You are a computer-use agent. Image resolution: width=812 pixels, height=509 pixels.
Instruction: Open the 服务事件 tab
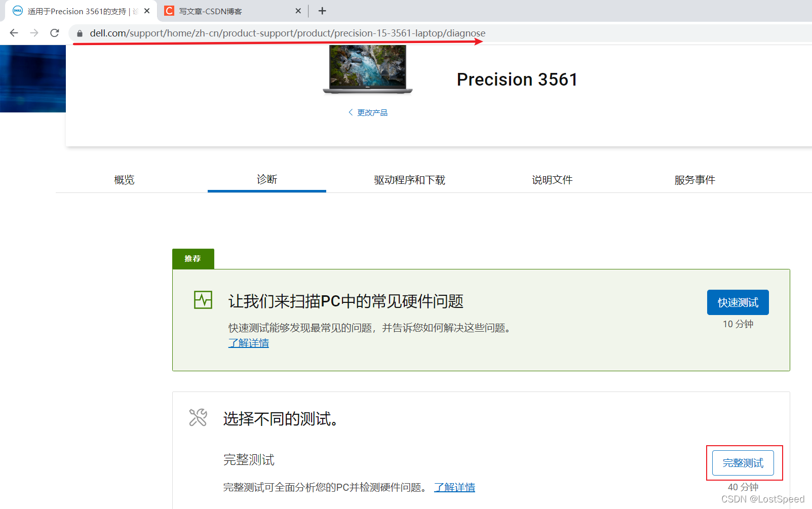click(x=694, y=180)
